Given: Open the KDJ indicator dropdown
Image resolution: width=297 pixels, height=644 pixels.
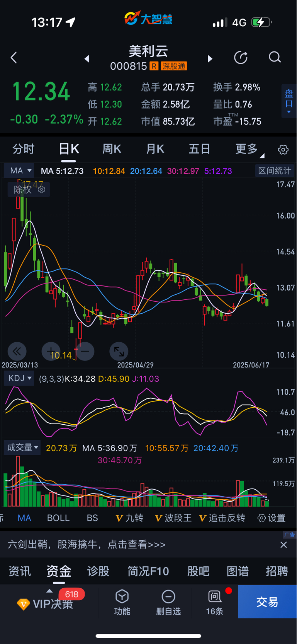Looking at the screenshot, I should pyautogui.click(x=19, y=378).
